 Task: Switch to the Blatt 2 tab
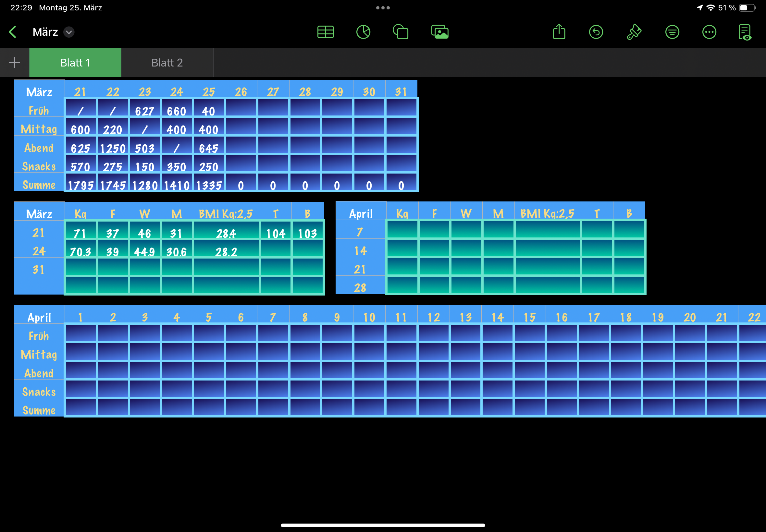[x=167, y=63]
